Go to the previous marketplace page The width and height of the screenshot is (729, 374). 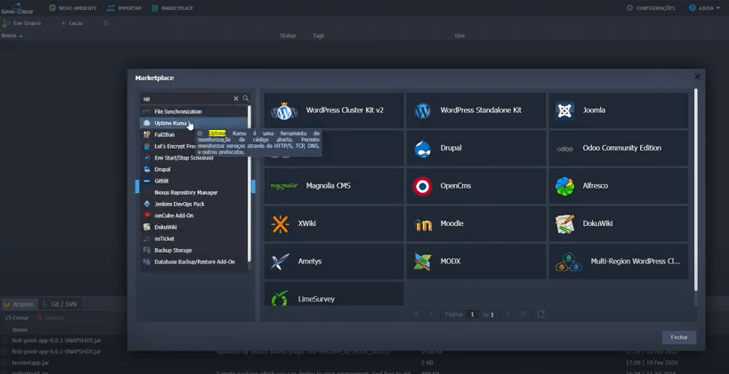click(431, 314)
